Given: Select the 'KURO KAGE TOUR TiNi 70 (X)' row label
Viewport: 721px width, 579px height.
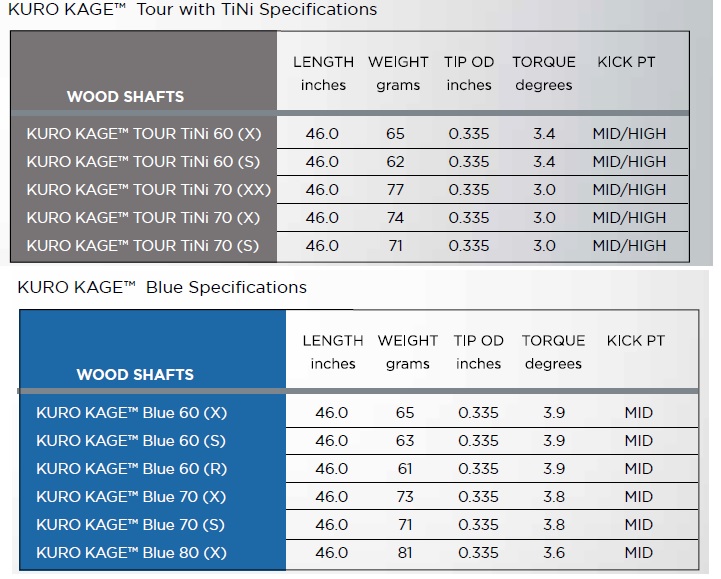Looking at the screenshot, I should point(143,218).
